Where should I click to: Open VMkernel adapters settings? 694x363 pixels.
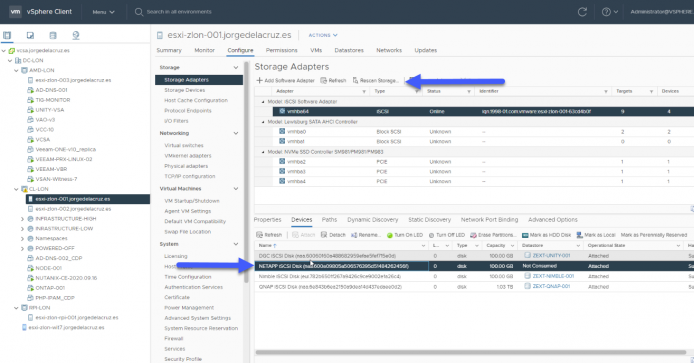188,156
